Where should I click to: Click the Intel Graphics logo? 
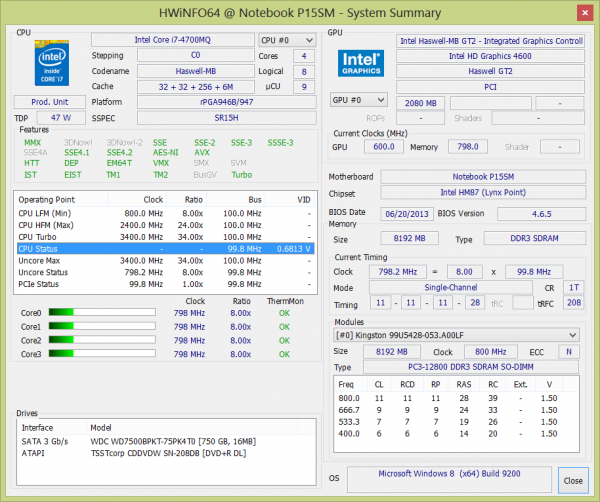(361, 63)
